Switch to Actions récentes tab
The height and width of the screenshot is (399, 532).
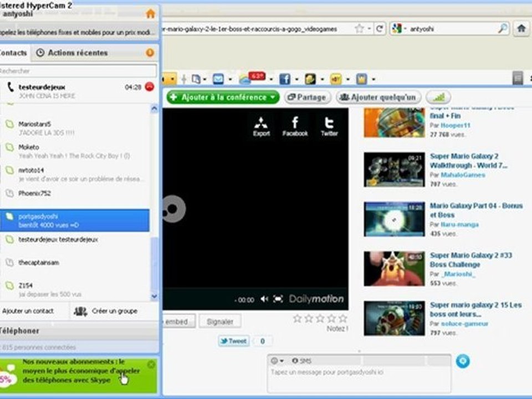[x=72, y=53]
